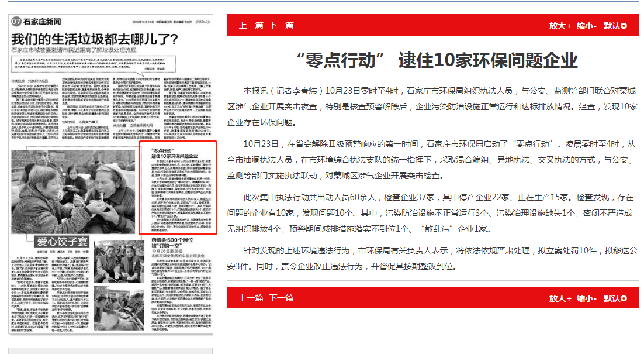
Task: Click the top '上一篇' previous article link
Action: pyautogui.click(x=251, y=25)
